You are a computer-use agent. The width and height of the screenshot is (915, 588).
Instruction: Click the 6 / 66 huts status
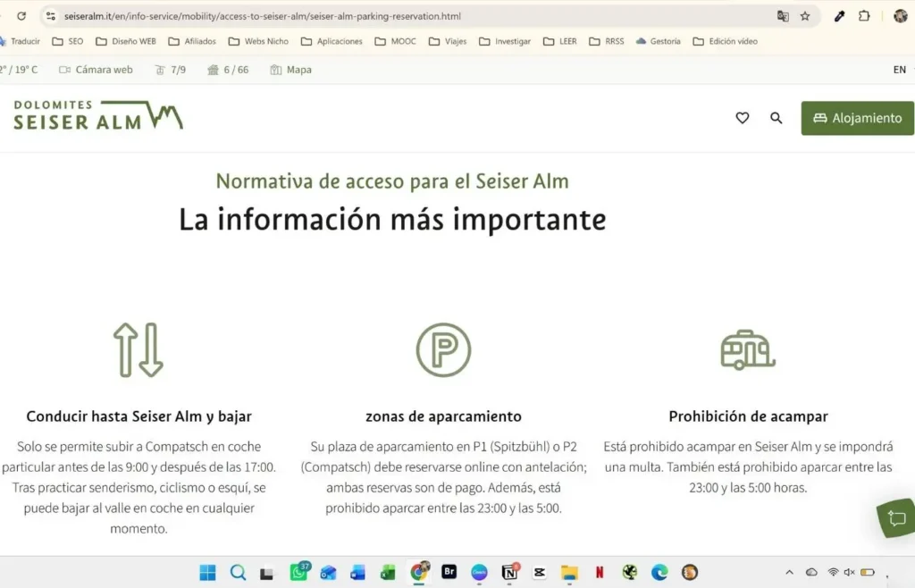point(228,70)
